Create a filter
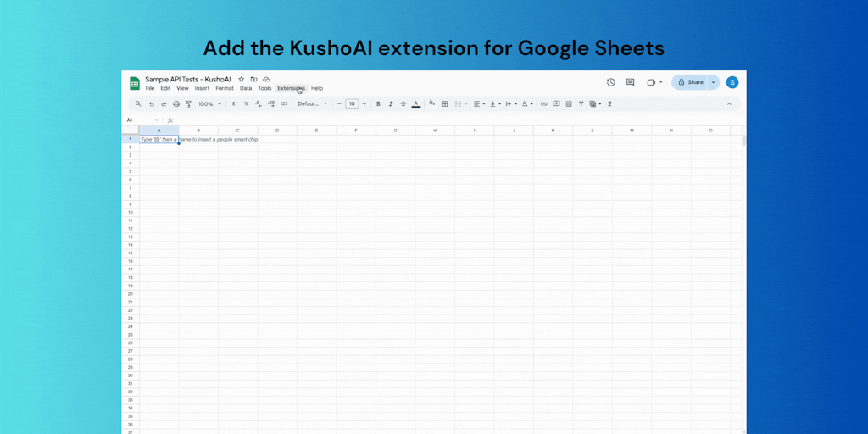This screenshot has height=434, width=868. point(581,103)
